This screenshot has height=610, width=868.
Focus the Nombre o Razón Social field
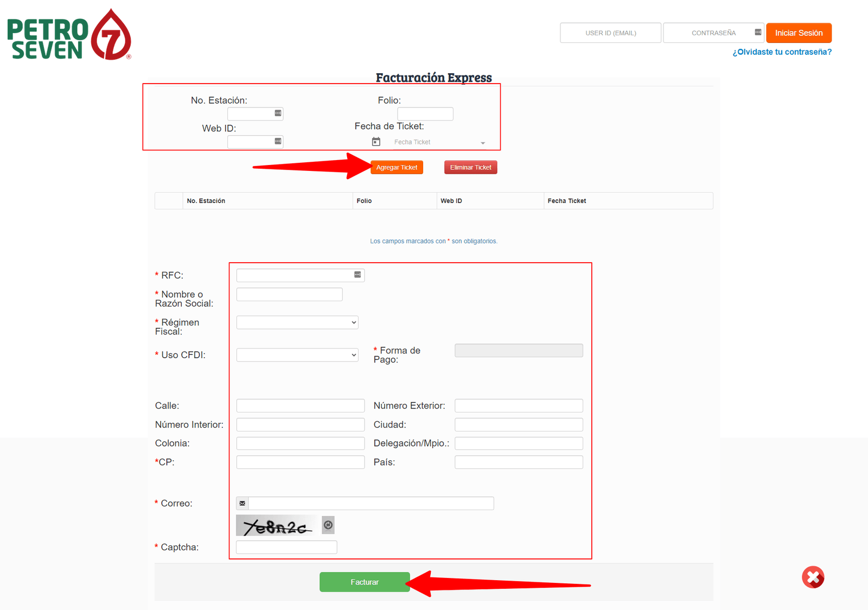290,294
